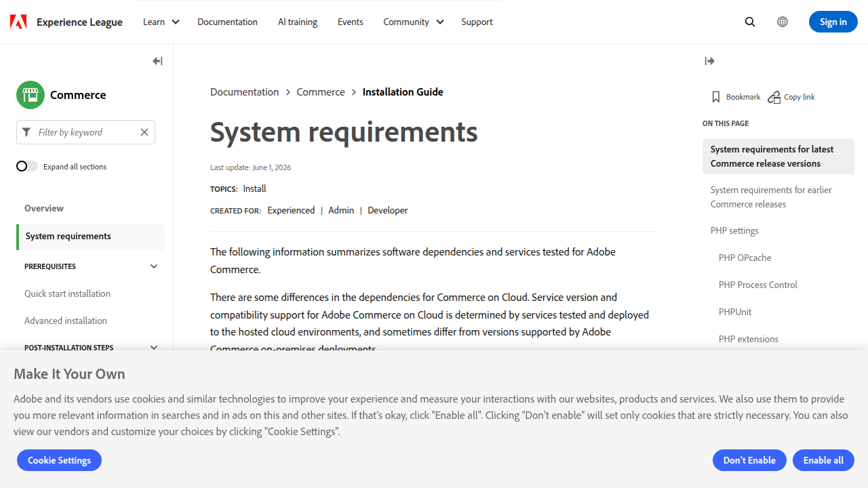868x488 pixels.
Task: Click the Don't Enable cookies button
Action: [749, 460]
